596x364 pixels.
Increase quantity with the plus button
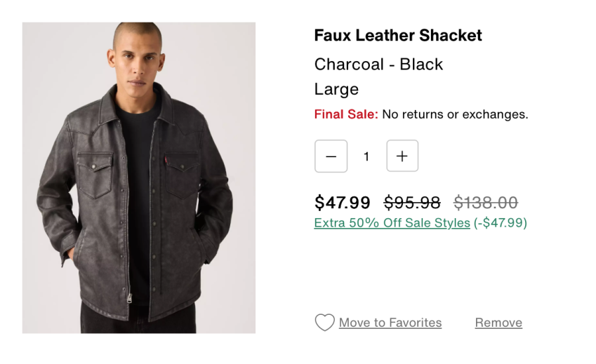point(402,156)
